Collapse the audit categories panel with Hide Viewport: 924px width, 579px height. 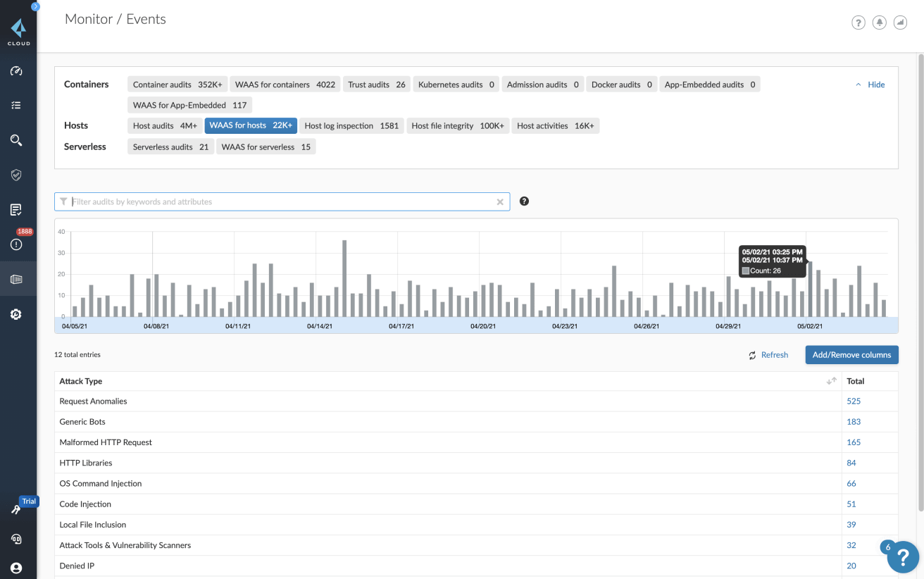pyautogui.click(x=870, y=85)
